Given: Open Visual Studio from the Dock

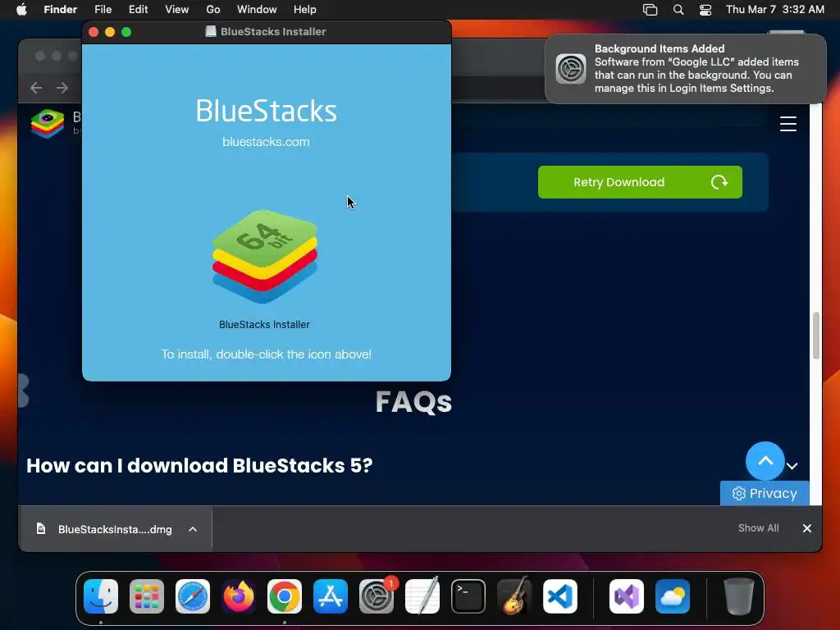Looking at the screenshot, I should click(626, 596).
